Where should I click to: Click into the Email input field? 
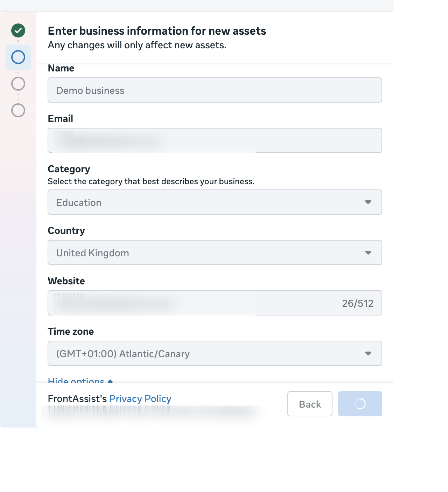pos(215,140)
